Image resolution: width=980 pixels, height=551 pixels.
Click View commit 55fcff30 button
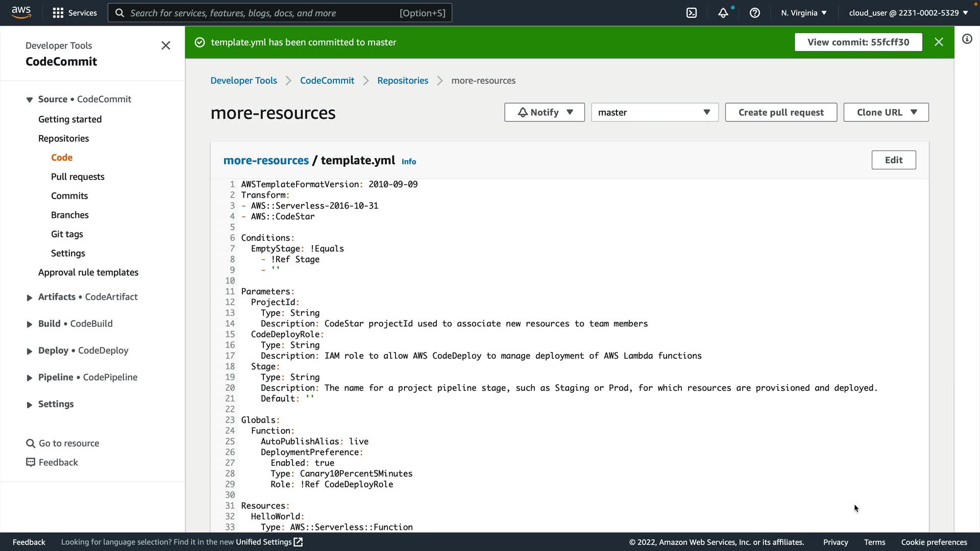click(858, 42)
